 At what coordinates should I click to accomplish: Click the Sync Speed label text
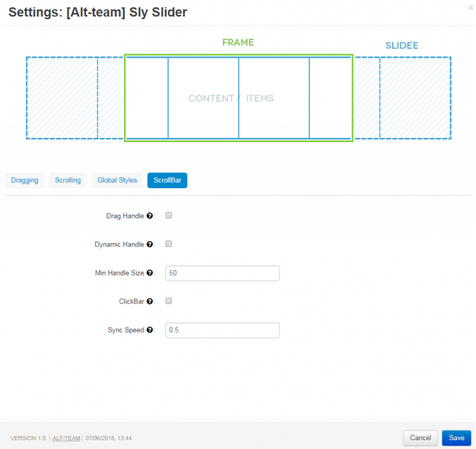(126, 330)
